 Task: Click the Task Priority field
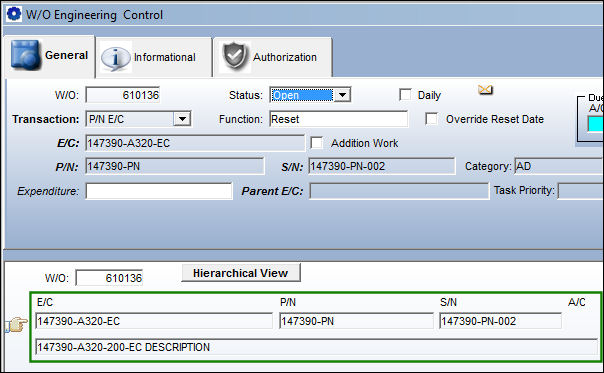pyautogui.click(x=581, y=191)
